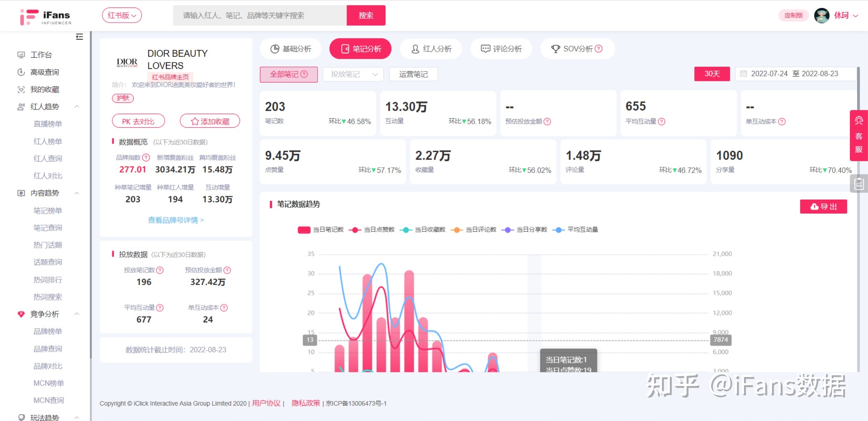This screenshot has height=421, width=868.
Task: Open the 红书版 platform dropdown
Action: pyautogui.click(x=122, y=15)
